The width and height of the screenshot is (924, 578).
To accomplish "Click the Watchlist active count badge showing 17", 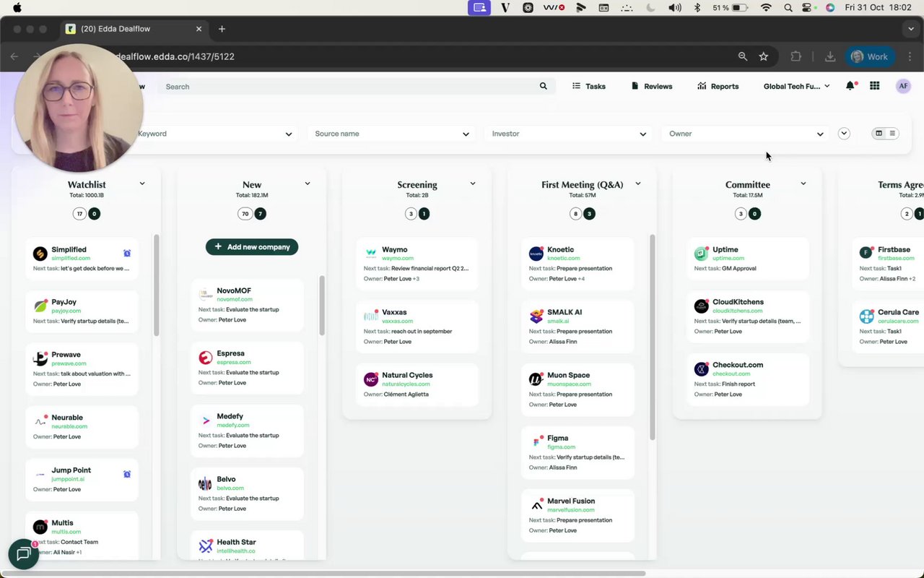I will tap(79, 214).
